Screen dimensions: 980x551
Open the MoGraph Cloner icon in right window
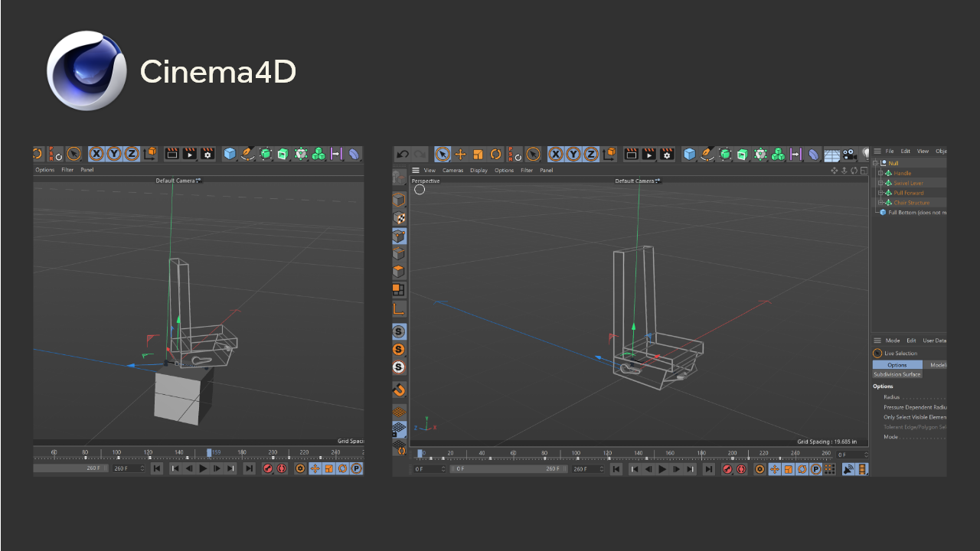coord(760,155)
